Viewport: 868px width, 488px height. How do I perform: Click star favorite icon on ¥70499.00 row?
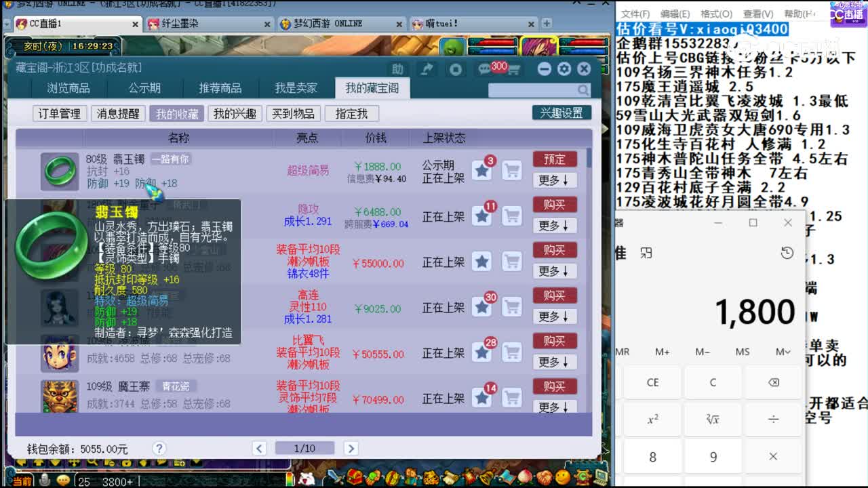tap(482, 398)
